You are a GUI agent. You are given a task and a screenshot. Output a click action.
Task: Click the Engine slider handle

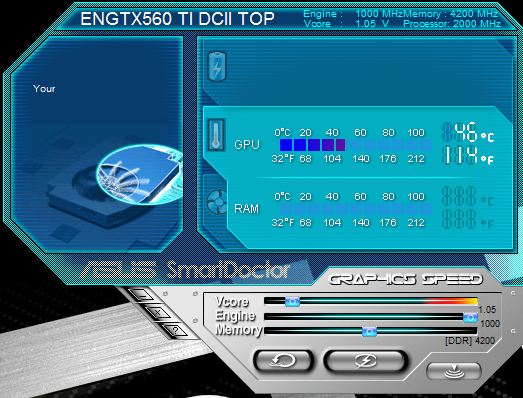(470, 317)
